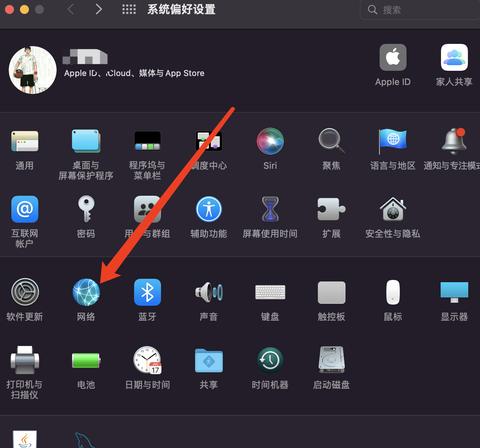
Task: Open the General (通用) preferences
Action: pyautogui.click(x=24, y=141)
